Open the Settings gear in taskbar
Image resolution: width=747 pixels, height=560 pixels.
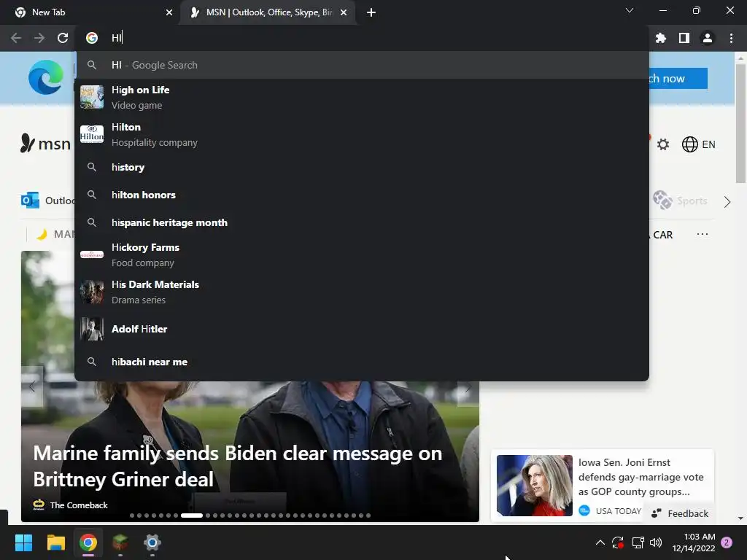pyautogui.click(x=152, y=542)
